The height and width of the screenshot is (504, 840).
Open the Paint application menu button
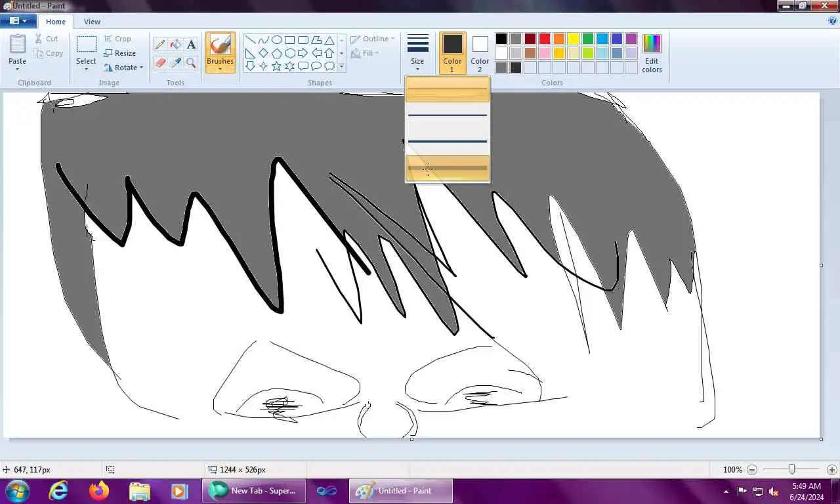click(x=18, y=21)
